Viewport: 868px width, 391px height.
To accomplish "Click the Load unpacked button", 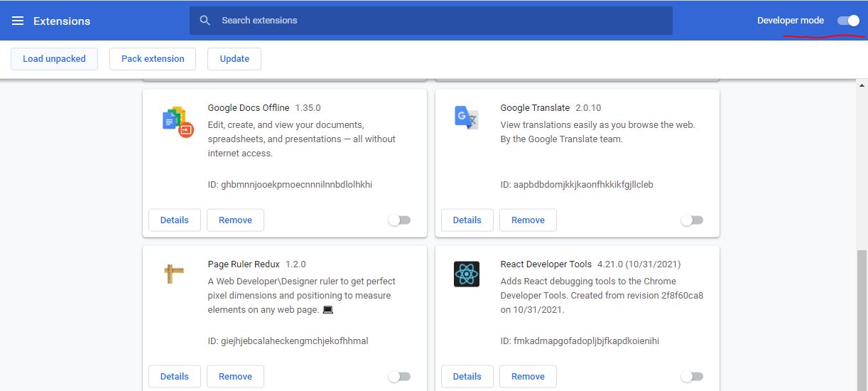I will pyautogui.click(x=54, y=59).
